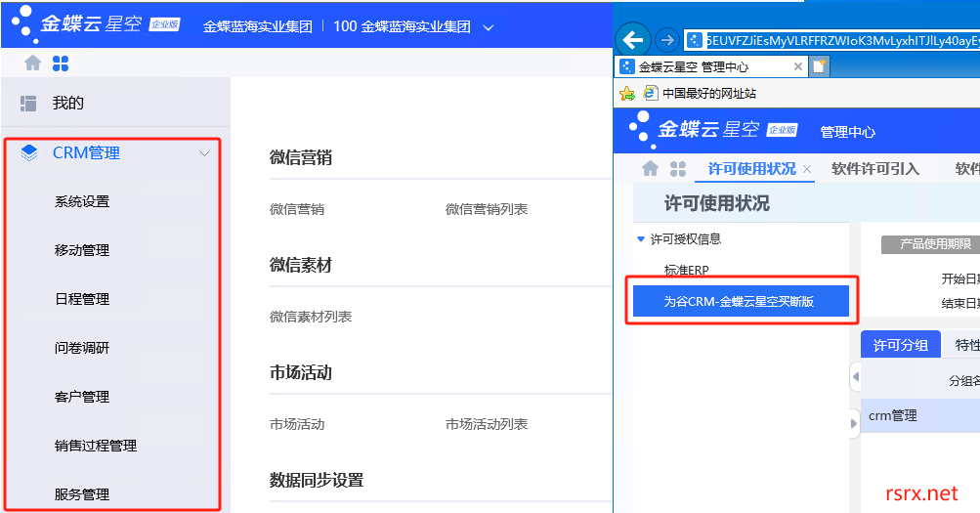
Task: Switch to the 许可分组 tab
Action: 901,344
